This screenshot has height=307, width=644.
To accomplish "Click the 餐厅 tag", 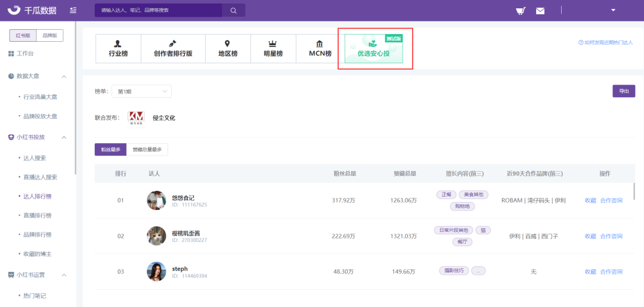I will pyautogui.click(x=463, y=242).
